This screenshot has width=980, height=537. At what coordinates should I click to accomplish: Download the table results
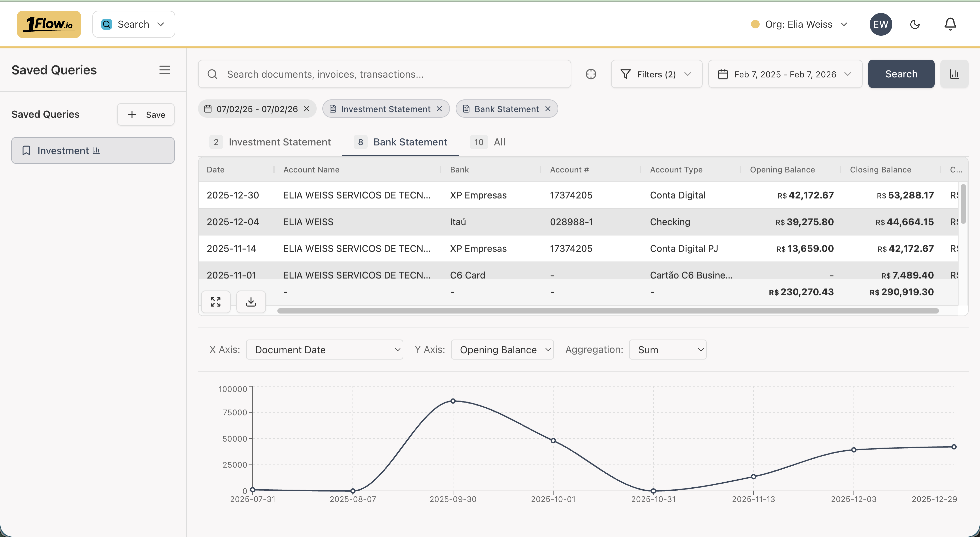click(x=251, y=302)
